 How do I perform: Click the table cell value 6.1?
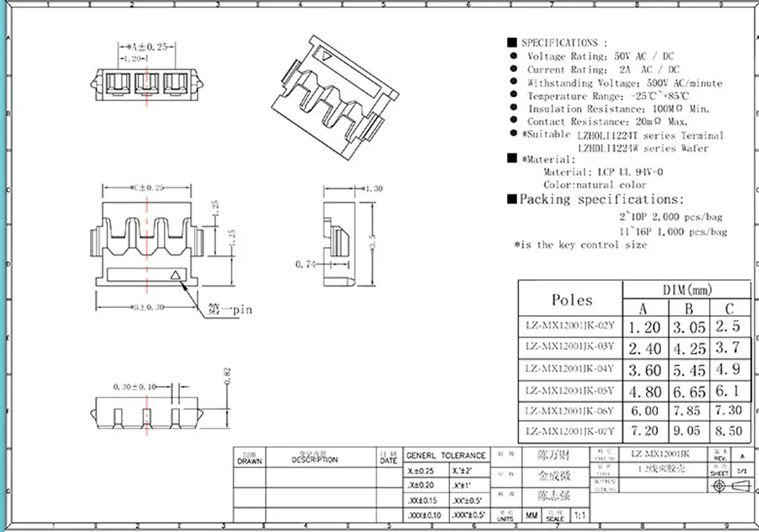[x=728, y=390]
